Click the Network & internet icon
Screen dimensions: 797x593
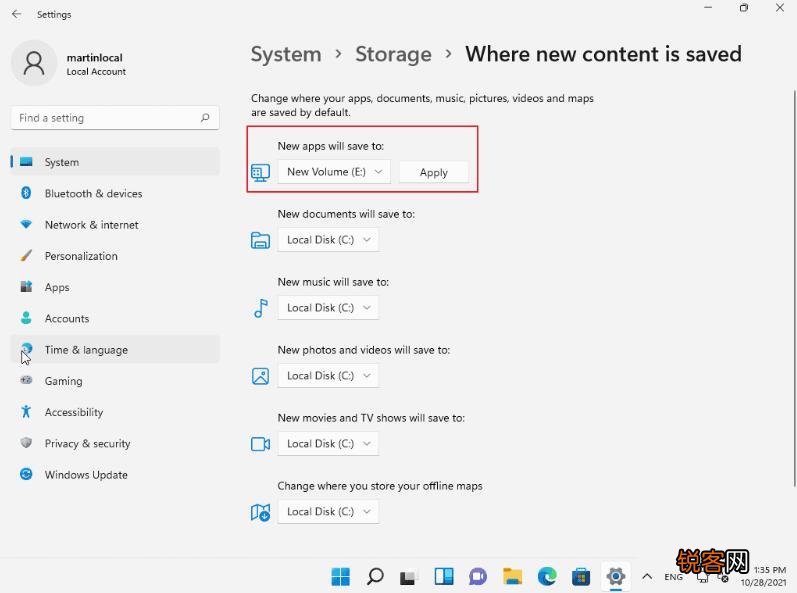coord(26,224)
